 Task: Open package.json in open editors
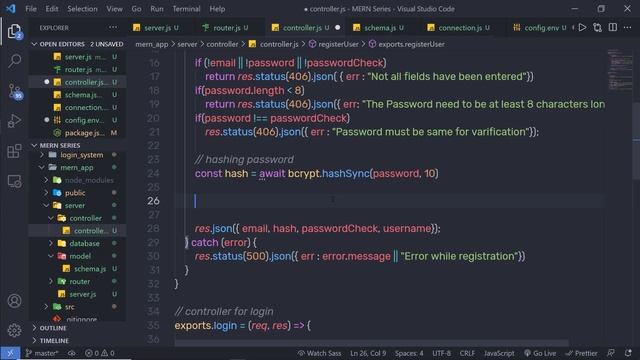coord(77,133)
